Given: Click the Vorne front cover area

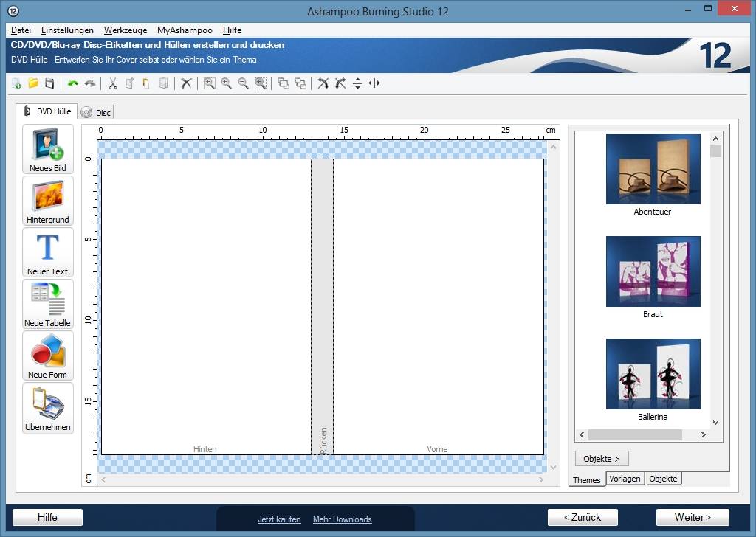Looking at the screenshot, I should [439, 307].
